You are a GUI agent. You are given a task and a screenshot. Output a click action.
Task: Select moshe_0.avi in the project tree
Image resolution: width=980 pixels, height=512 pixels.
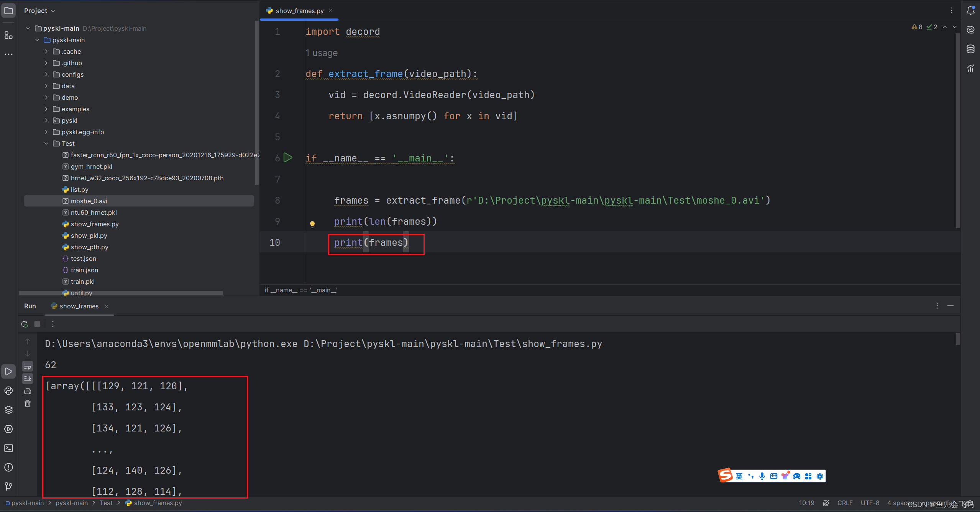89,201
